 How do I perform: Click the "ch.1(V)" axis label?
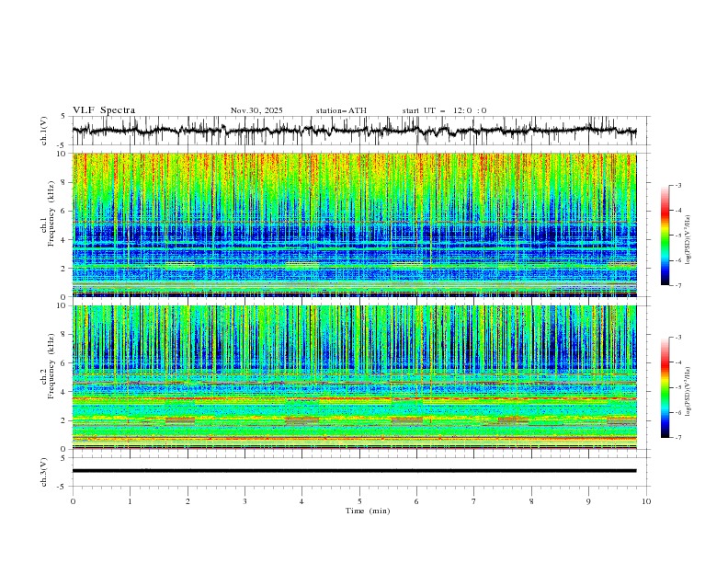click(x=44, y=131)
